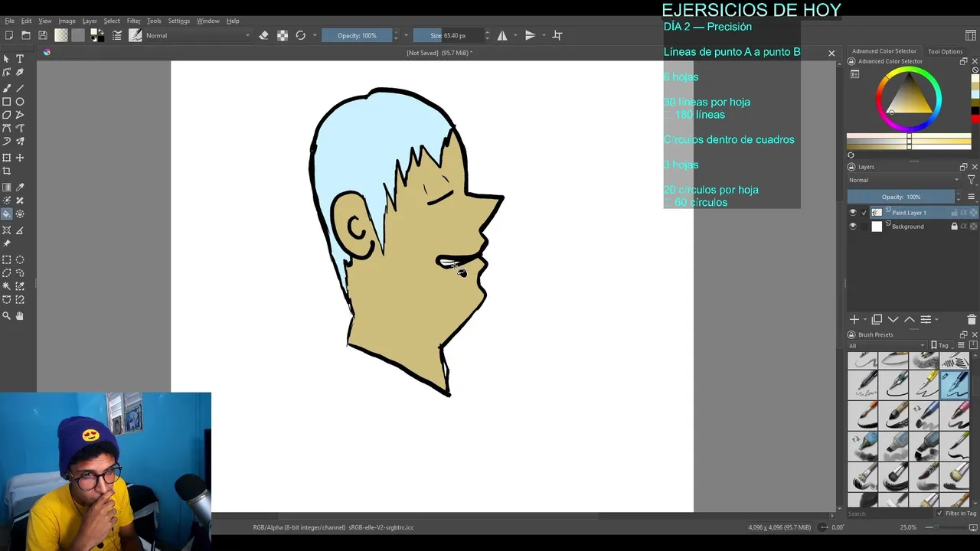Open the brush blending mode dropdown
The height and width of the screenshot is (551, 980).
pyautogui.click(x=198, y=35)
